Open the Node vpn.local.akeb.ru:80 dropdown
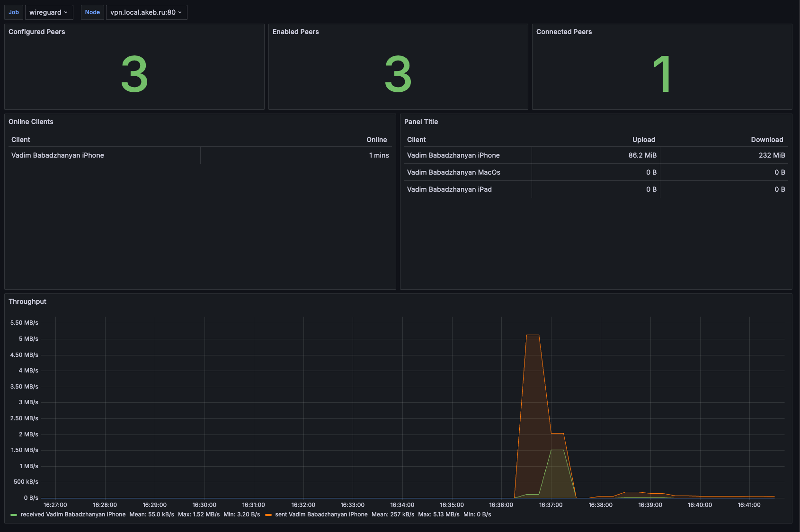The height and width of the screenshot is (532, 800). point(146,12)
